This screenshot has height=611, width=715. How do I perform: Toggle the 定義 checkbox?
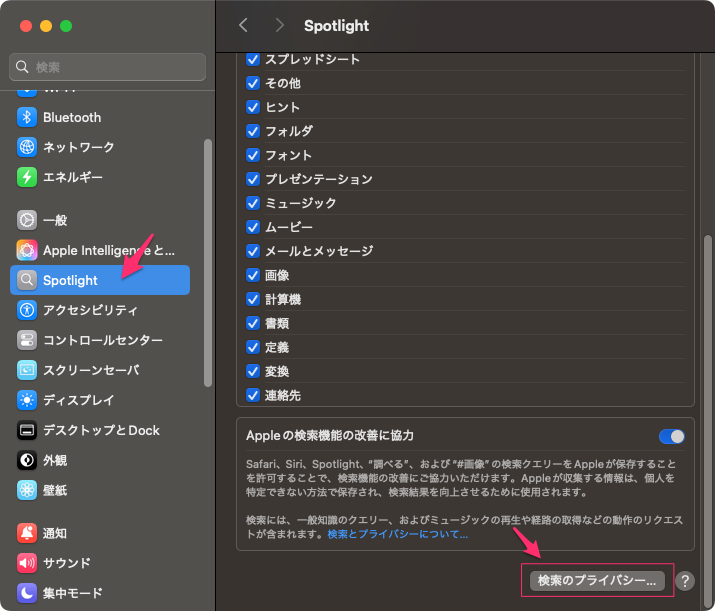253,347
